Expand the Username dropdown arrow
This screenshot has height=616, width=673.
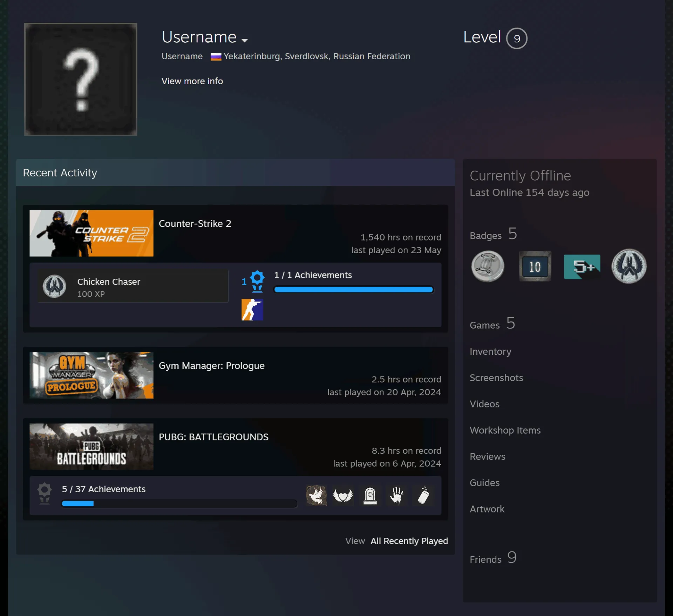point(245,40)
